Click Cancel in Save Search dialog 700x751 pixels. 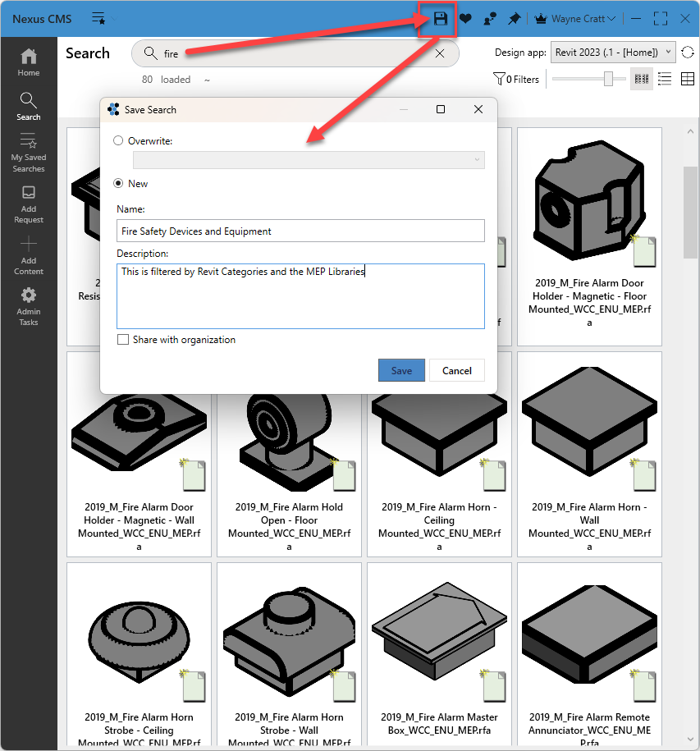coord(457,370)
